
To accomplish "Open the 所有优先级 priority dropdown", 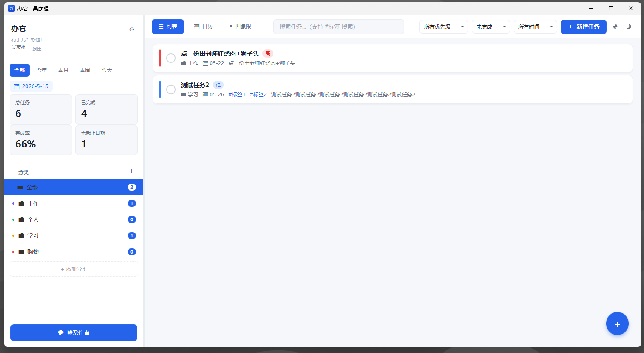I will point(444,27).
